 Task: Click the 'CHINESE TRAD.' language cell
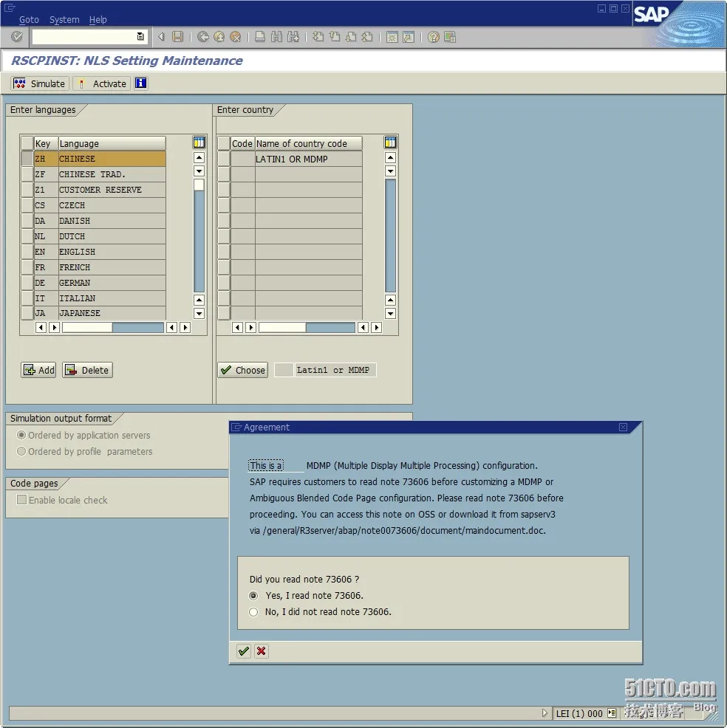112,174
